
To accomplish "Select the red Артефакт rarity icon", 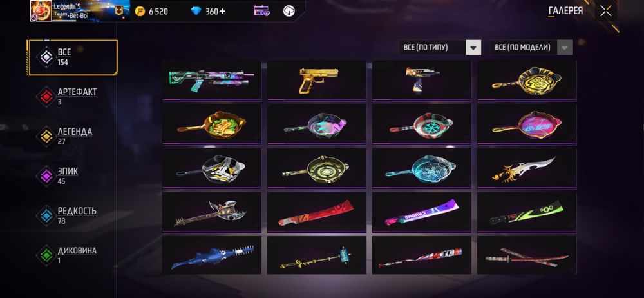I will click(46, 97).
